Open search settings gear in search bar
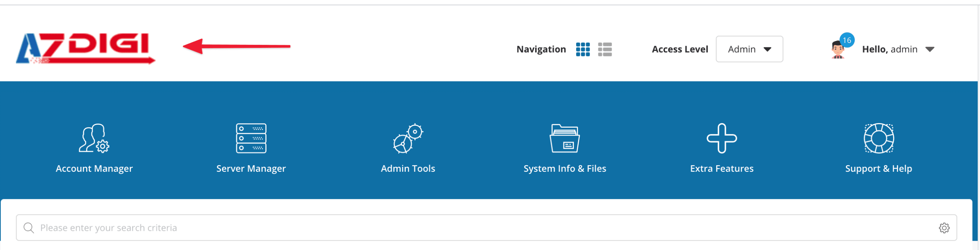 point(944,228)
